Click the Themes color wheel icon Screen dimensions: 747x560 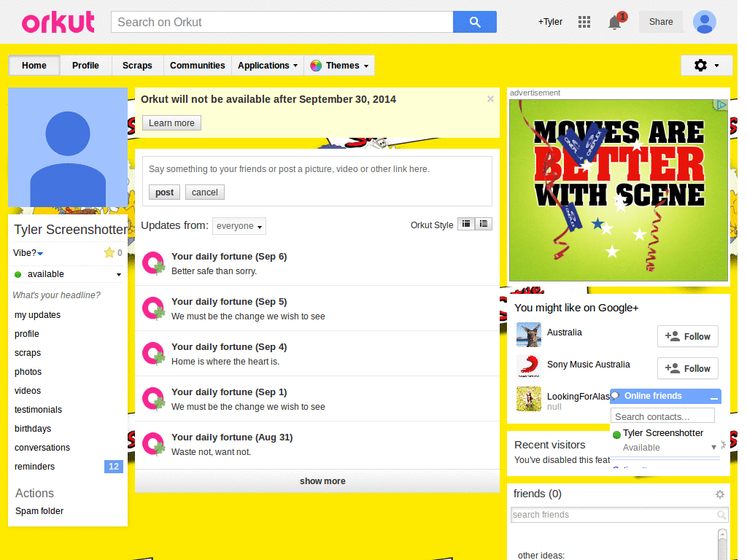(x=315, y=66)
